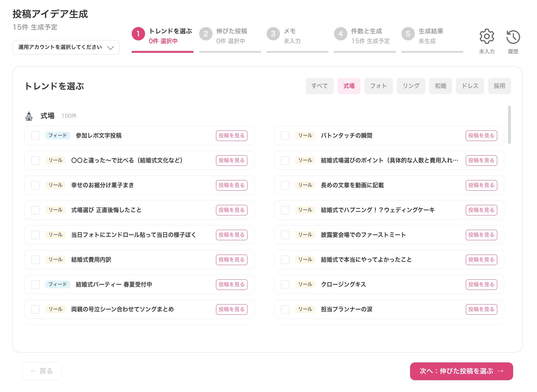Screen dimensions: 537x392
Task: Filter trends by 和婚
Action: 441,86
